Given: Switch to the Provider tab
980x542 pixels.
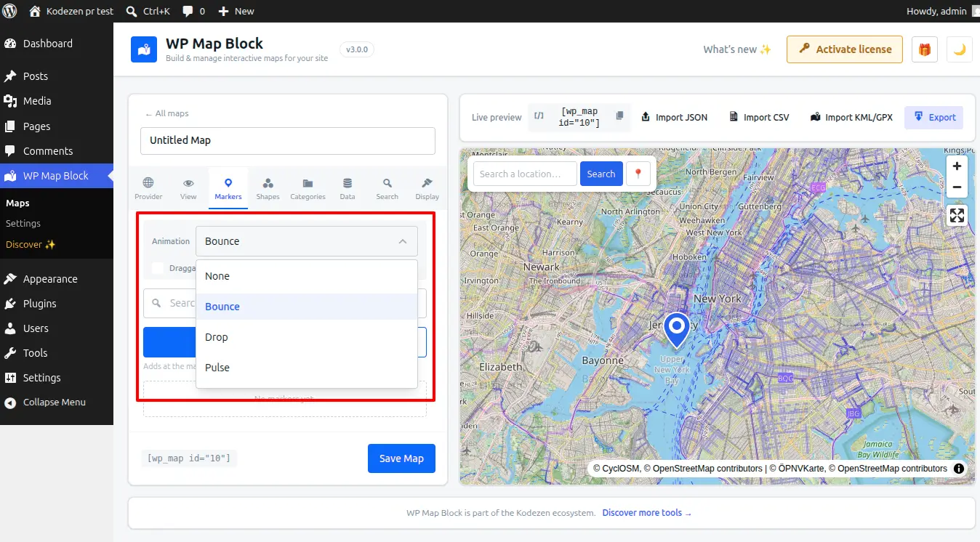Looking at the screenshot, I should point(148,188).
